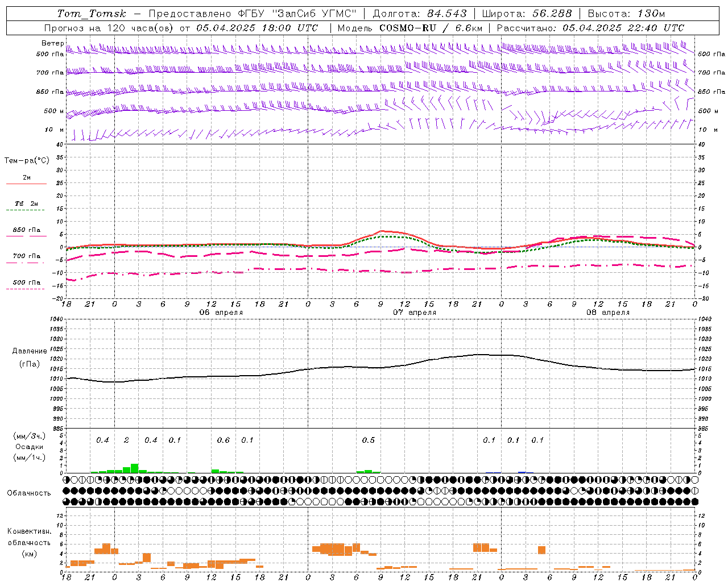Click the Облачность cloudiness label
This screenshot has width=728, height=582.
(29, 493)
